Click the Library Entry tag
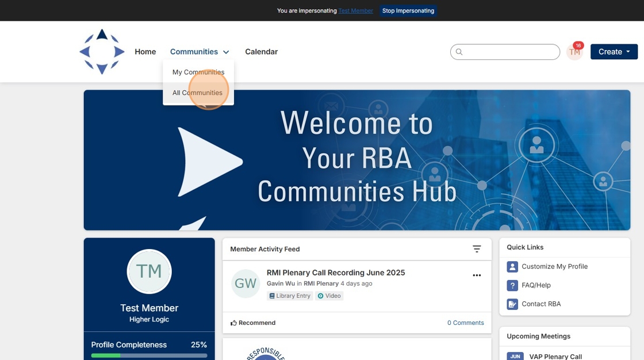644x360 pixels. coord(290,296)
